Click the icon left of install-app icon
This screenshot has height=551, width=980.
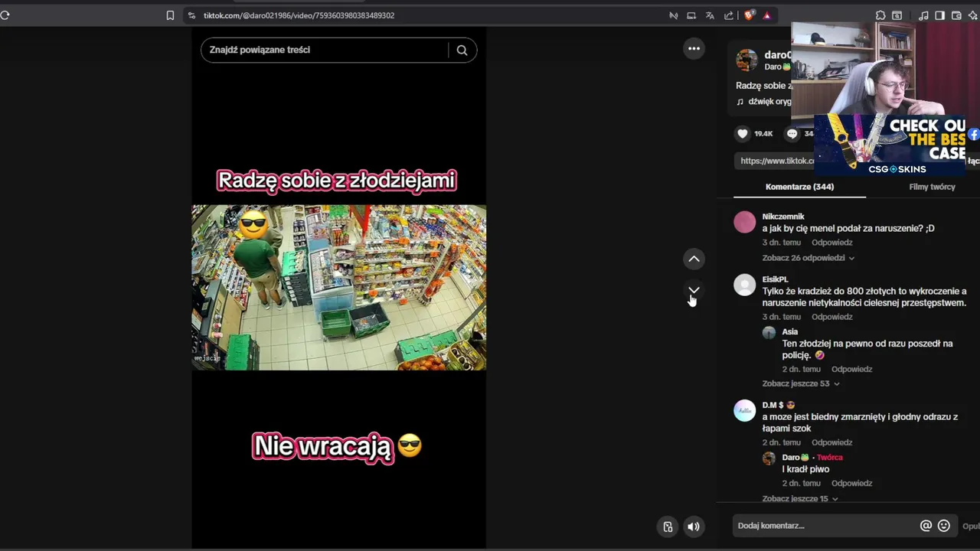pyautogui.click(x=673, y=15)
